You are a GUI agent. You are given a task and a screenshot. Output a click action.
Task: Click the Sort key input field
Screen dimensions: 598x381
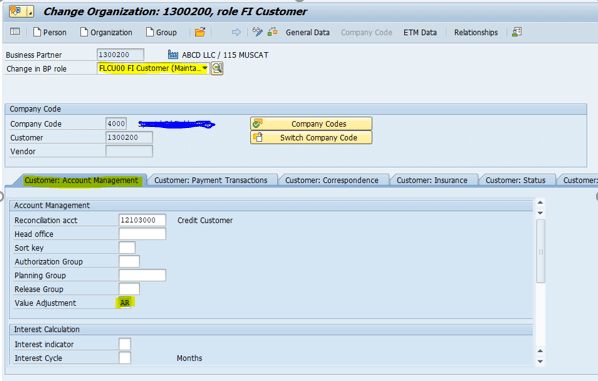tap(127, 248)
